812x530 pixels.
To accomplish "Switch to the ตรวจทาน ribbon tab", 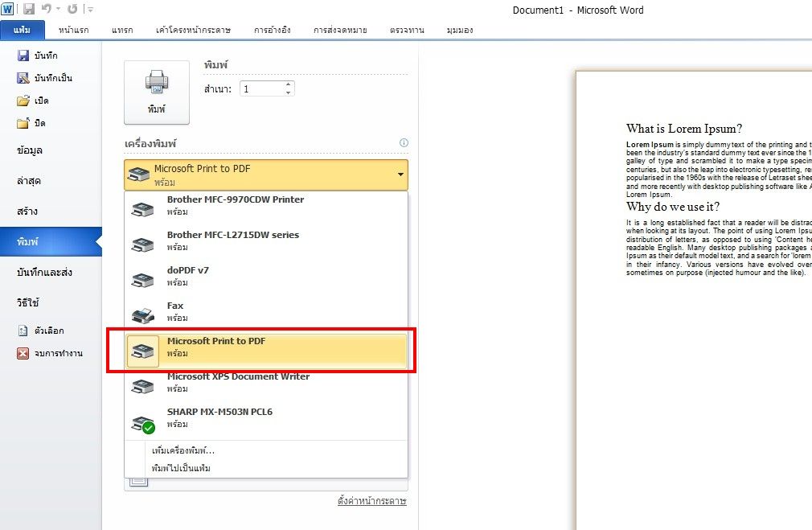I will [407, 30].
